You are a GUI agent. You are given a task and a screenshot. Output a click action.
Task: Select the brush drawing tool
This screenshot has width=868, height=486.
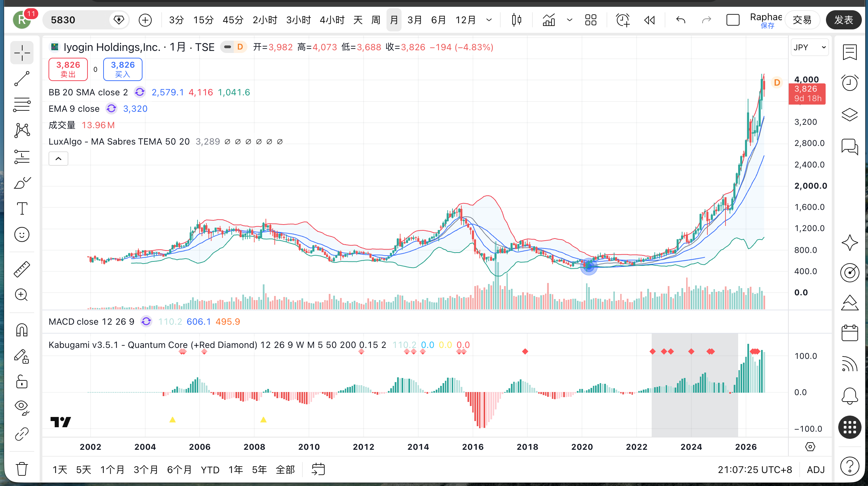(22, 183)
